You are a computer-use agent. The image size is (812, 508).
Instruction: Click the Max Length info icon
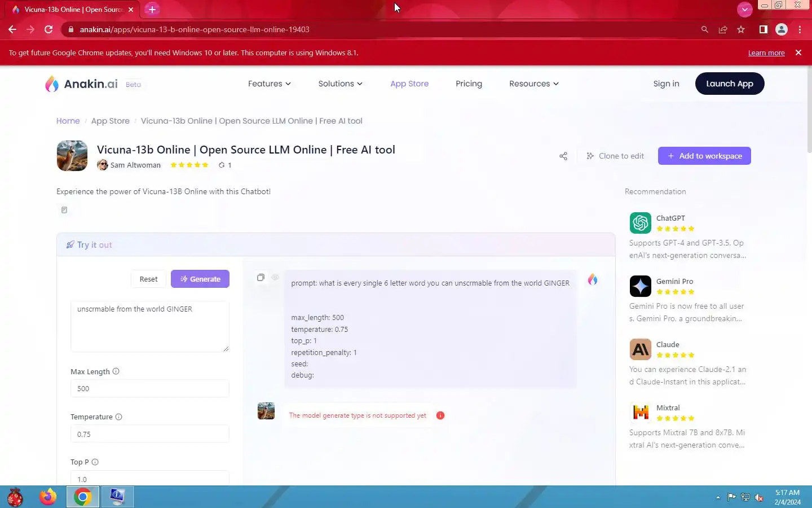pos(116,371)
